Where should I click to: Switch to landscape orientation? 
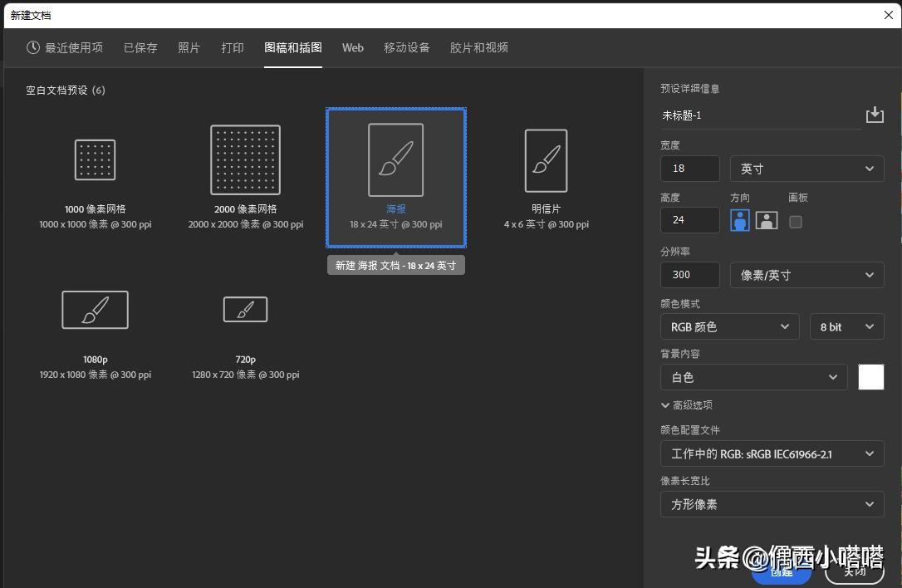point(766,220)
